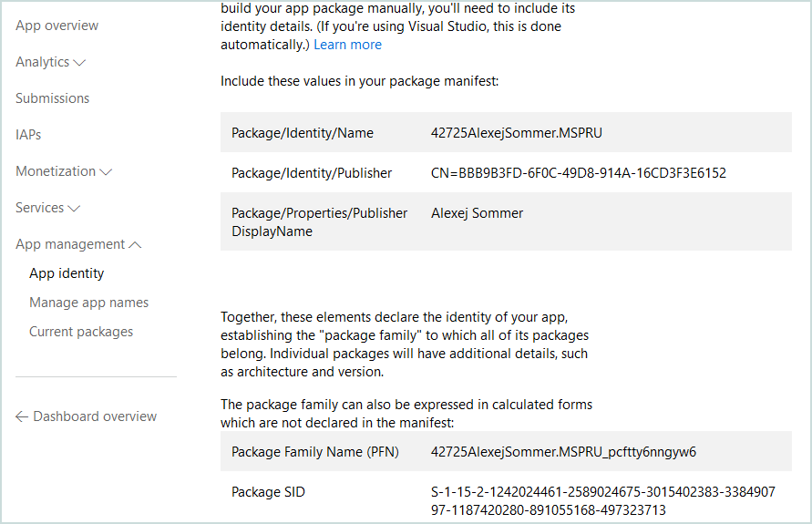The height and width of the screenshot is (524, 812).
Task: Click the Package SID value text
Action: pos(602,500)
